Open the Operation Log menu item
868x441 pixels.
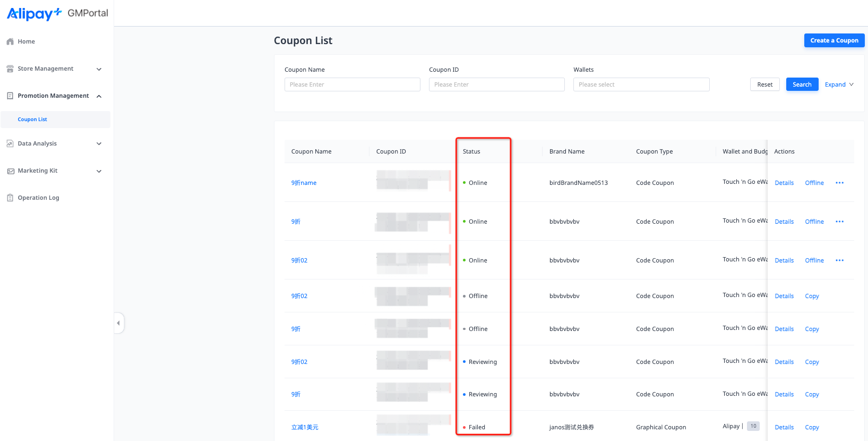pos(38,198)
